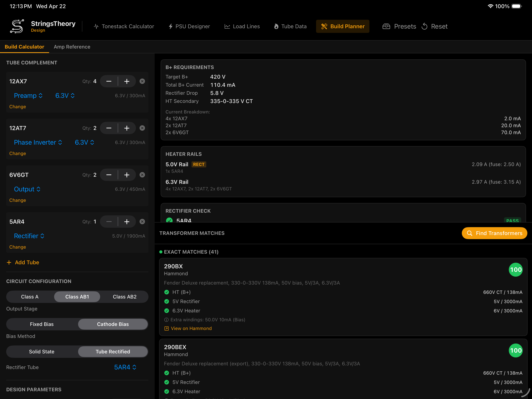This screenshot has width=532, height=399.
Task: Click Change under 12AT7
Action: tap(18, 153)
